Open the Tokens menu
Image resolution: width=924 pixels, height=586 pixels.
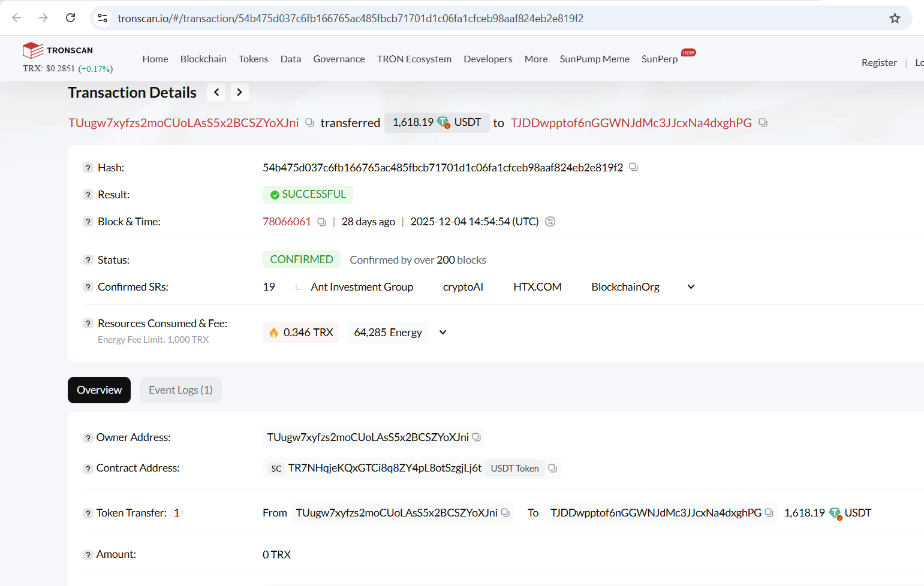point(253,59)
